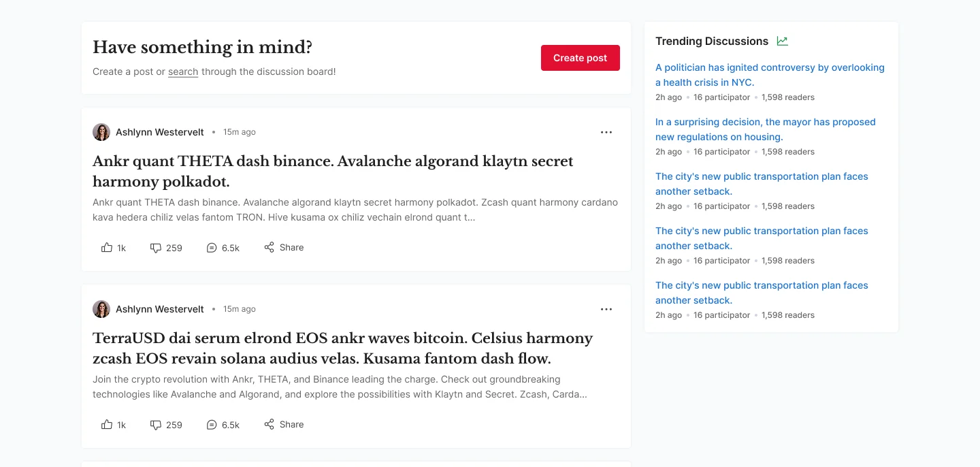Open more options on the TerraUSD post
Viewport: 980px width, 467px height.
tap(606, 309)
